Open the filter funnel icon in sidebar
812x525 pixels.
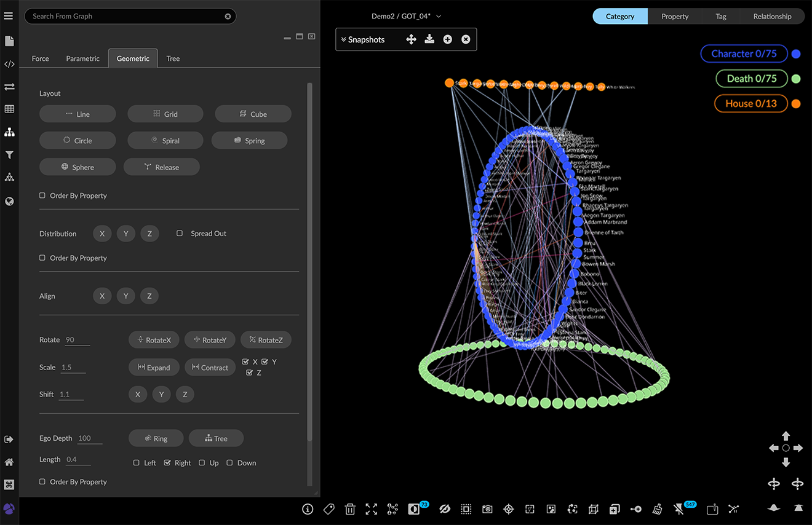pyautogui.click(x=9, y=155)
